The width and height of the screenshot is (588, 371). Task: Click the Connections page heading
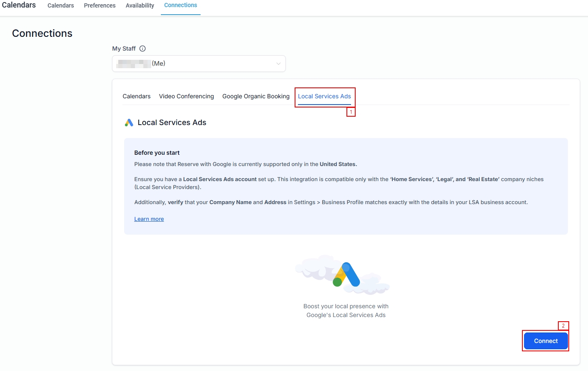pos(42,33)
